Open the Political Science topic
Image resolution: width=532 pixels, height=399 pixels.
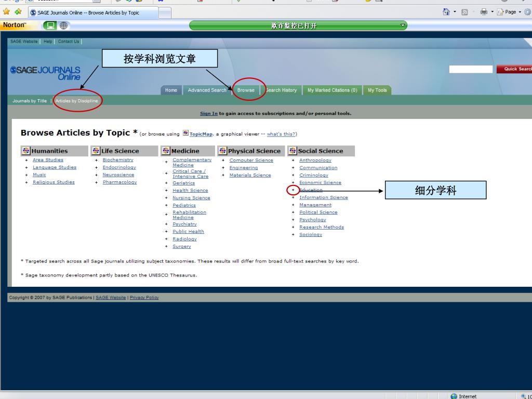coord(318,212)
